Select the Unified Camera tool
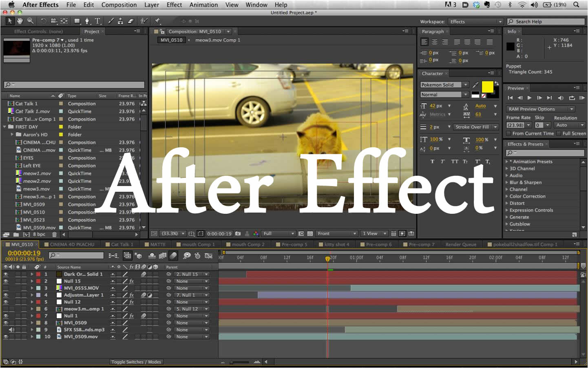Screen dimensions: 588x368 [54, 21]
